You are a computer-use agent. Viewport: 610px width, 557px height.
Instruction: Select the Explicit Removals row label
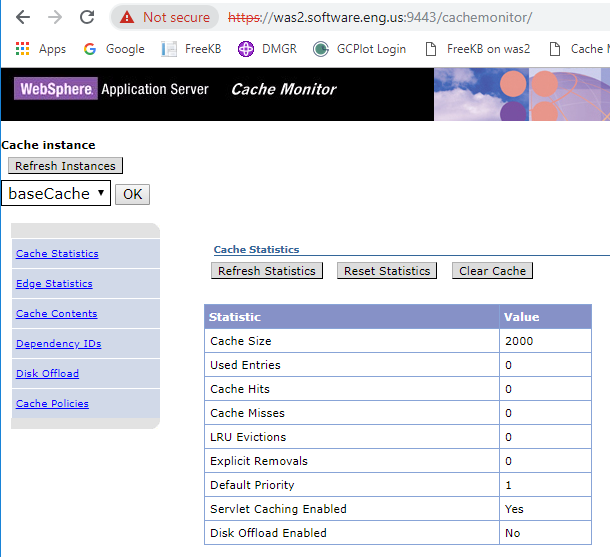pyautogui.click(x=259, y=461)
